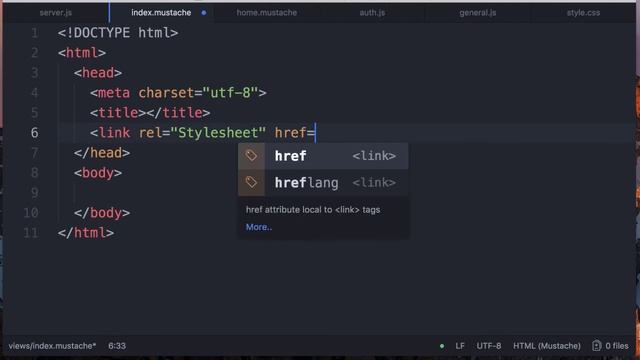
Task: Open the HTML (Mustache) grammar selector
Action: tap(547, 346)
